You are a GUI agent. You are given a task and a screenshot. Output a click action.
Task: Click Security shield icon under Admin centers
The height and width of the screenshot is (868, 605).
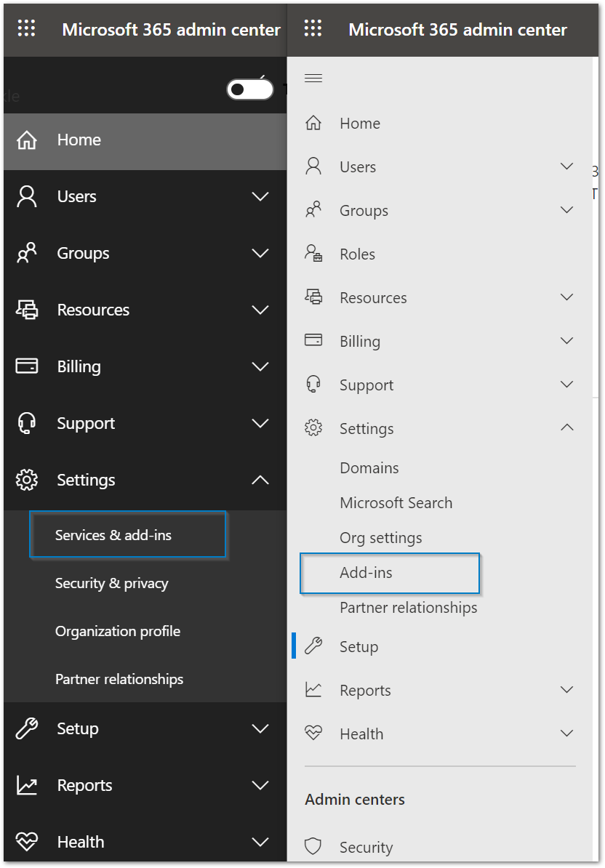click(x=313, y=846)
